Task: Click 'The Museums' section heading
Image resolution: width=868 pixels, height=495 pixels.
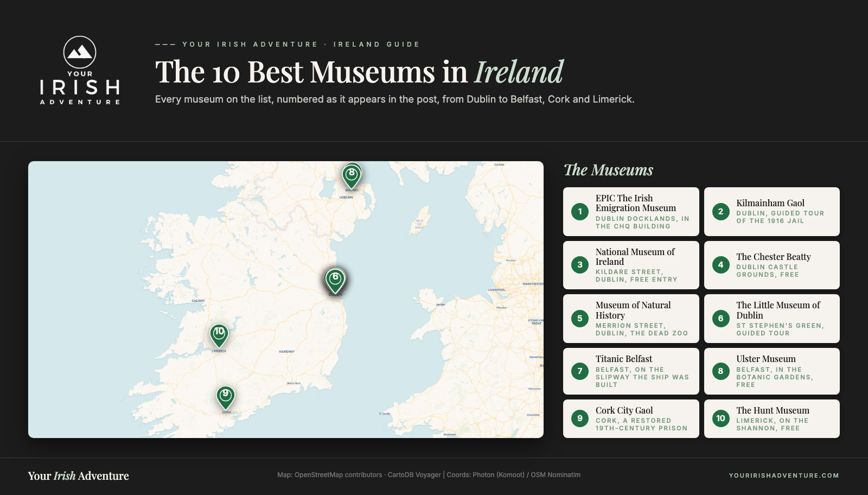Action: 608,170
